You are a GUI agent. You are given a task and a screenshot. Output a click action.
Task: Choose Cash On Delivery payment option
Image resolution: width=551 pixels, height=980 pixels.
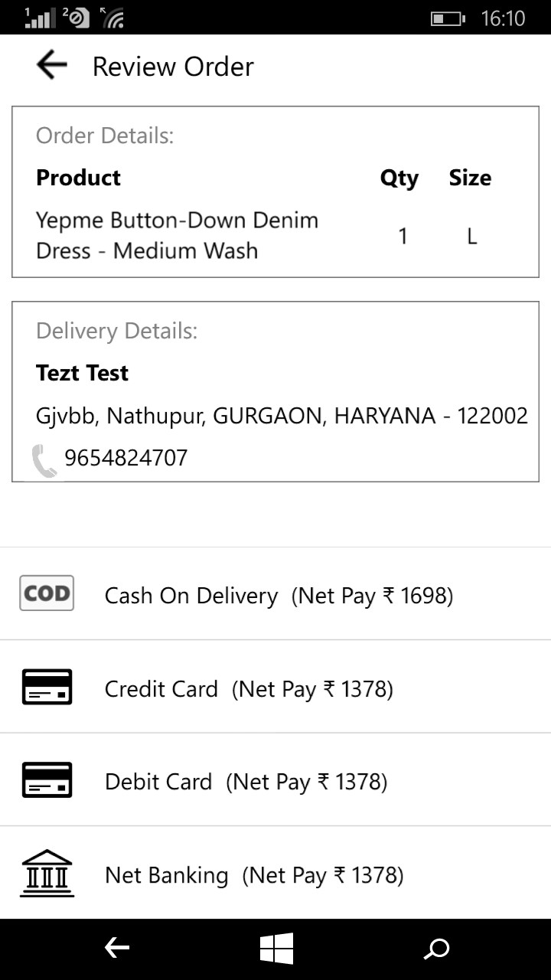pyautogui.click(x=275, y=594)
